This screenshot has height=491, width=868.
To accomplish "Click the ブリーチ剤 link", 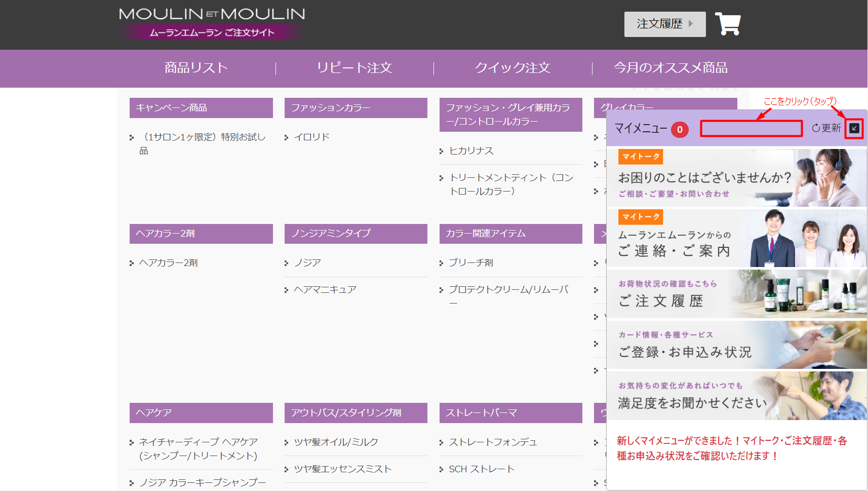I will tap(470, 263).
